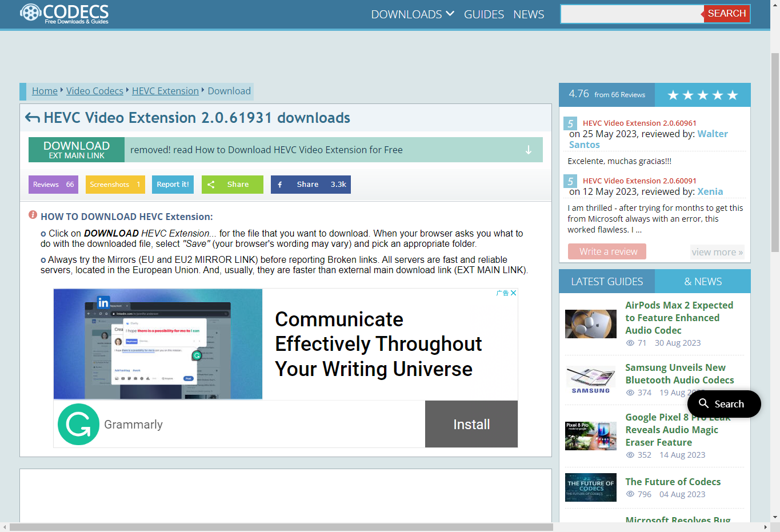
Task: Click the Install button in the ad
Action: [x=471, y=424]
